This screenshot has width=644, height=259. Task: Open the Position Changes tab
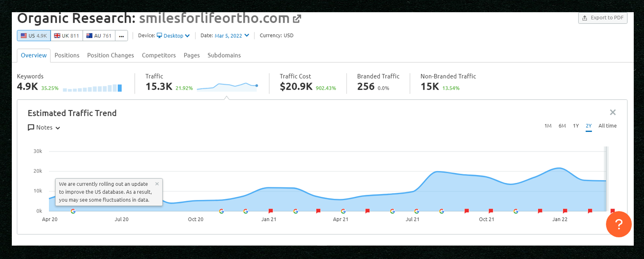[110, 55]
